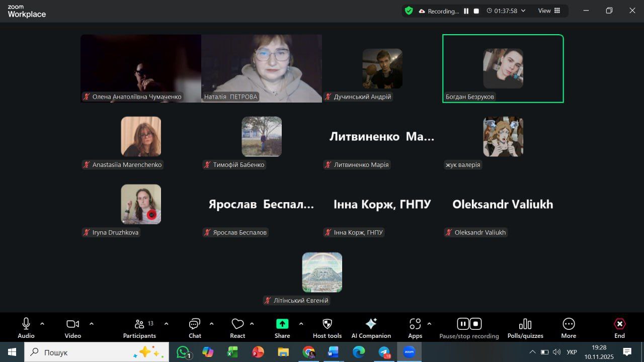Open the More options menu
The width and height of the screenshot is (644, 362).
(569, 324)
